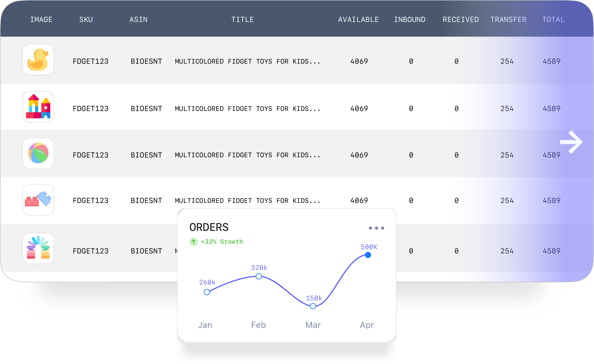
Task: Click the INBOUND column header
Action: (410, 20)
